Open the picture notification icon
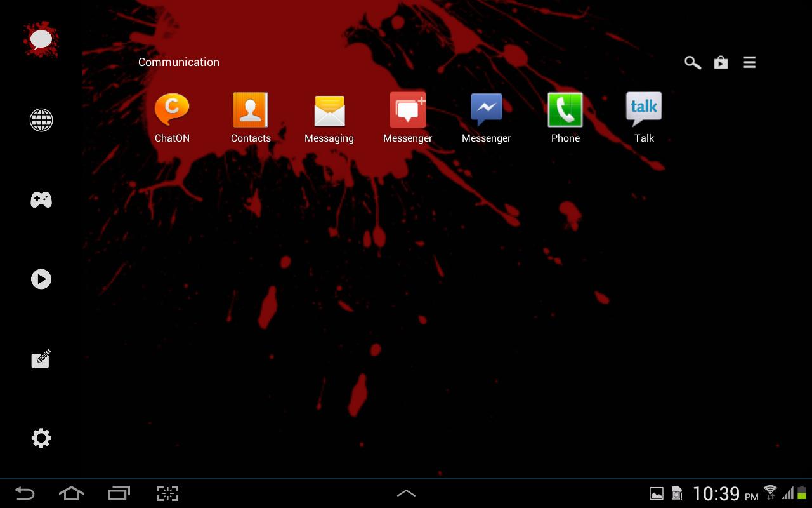This screenshot has width=812, height=508. point(657,493)
